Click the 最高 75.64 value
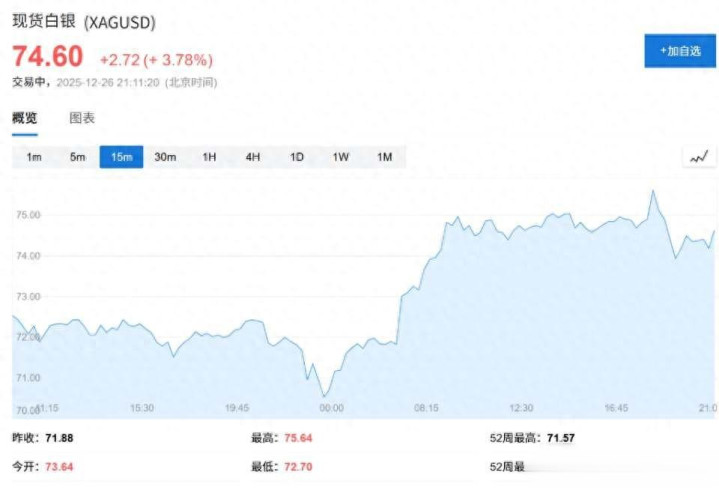Screen dimensions: 719x493 297,438
